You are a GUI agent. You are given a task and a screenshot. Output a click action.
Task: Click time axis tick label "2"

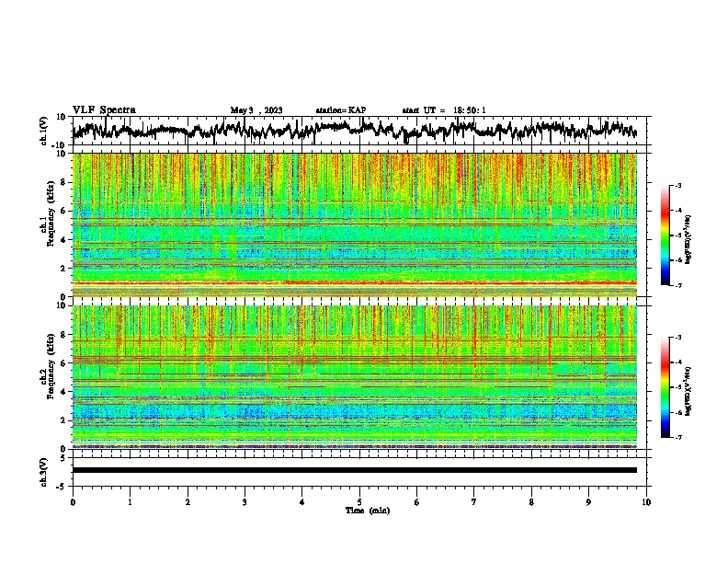click(188, 502)
